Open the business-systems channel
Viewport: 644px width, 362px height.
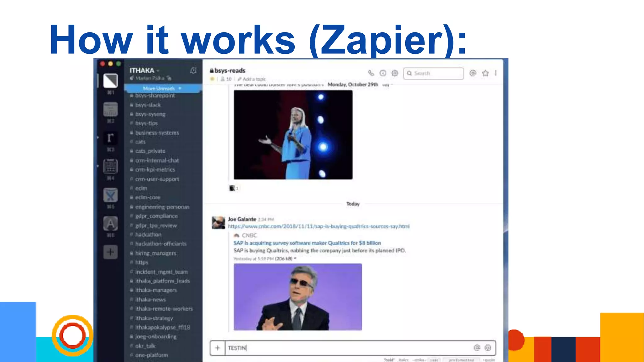[157, 133]
